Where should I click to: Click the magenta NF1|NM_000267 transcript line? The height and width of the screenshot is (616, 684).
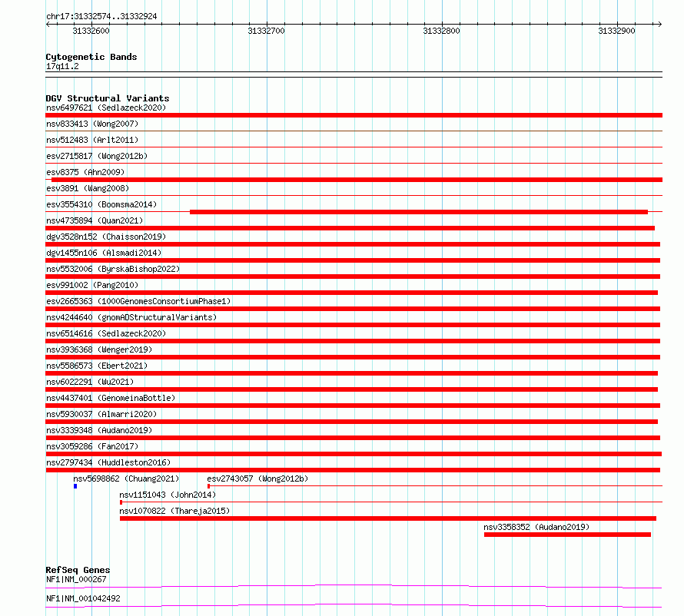pos(354,586)
